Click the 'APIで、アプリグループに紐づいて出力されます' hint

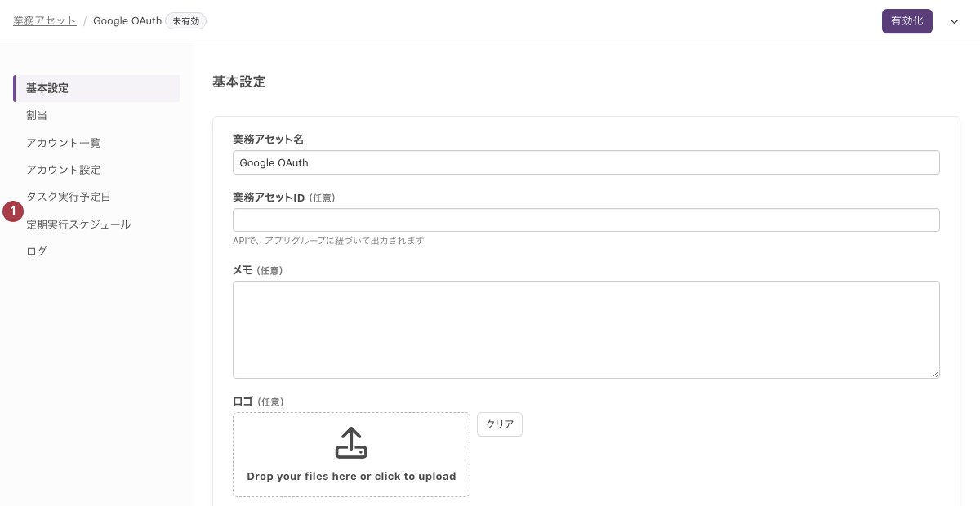[x=328, y=241]
